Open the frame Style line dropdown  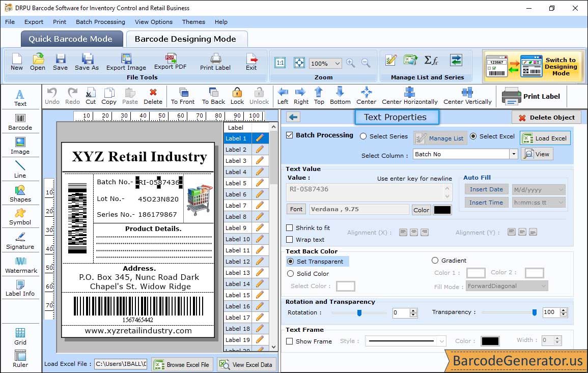442,341
